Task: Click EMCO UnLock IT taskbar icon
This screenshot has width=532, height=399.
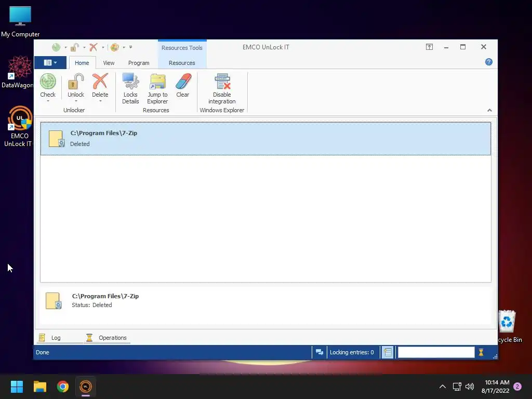Action: (86, 387)
